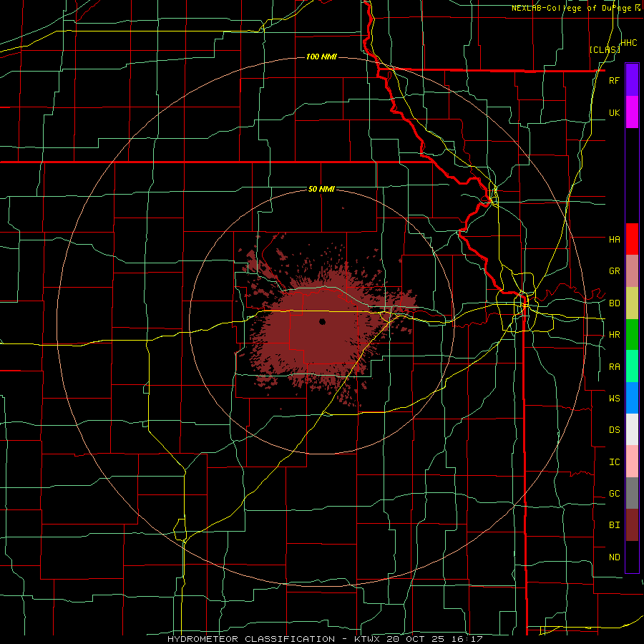Click the 50 NMI range ring label
644x644 pixels.
click(321, 190)
